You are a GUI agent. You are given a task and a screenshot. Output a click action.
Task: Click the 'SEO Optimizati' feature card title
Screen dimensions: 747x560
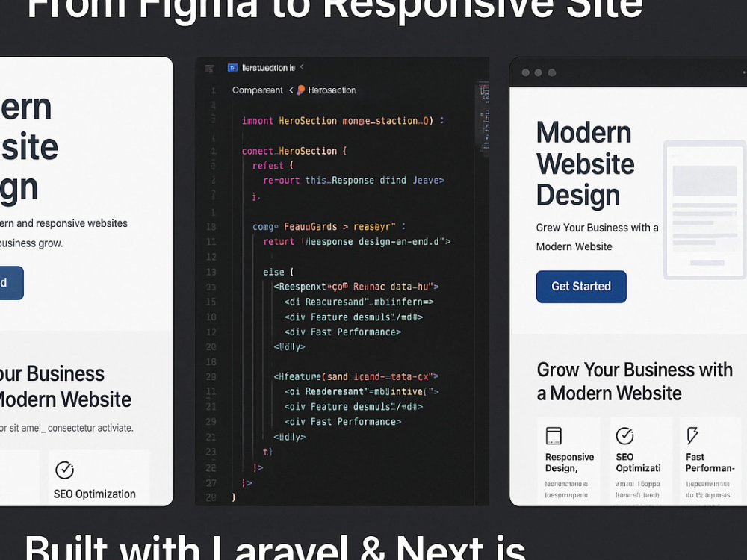[x=638, y=462]
